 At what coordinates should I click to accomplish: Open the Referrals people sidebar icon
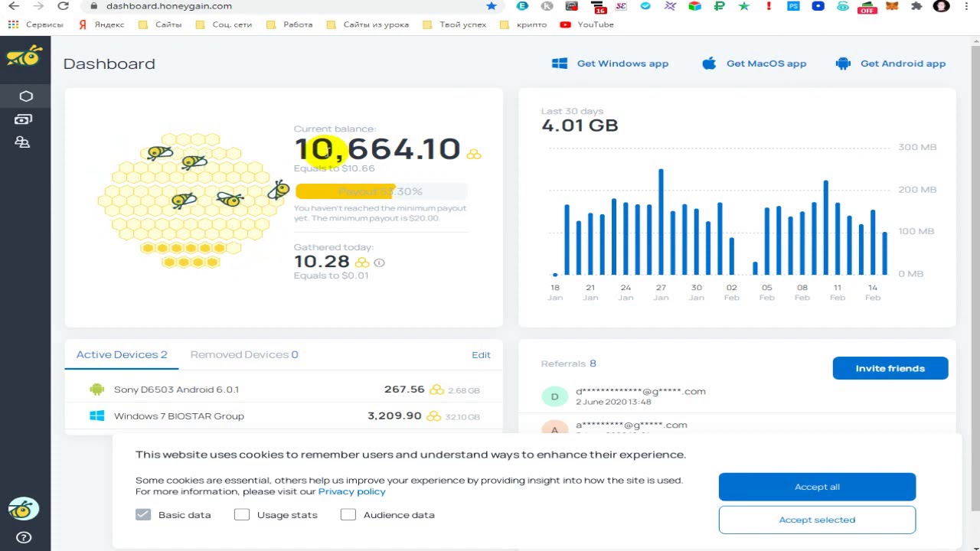point(22,142)
